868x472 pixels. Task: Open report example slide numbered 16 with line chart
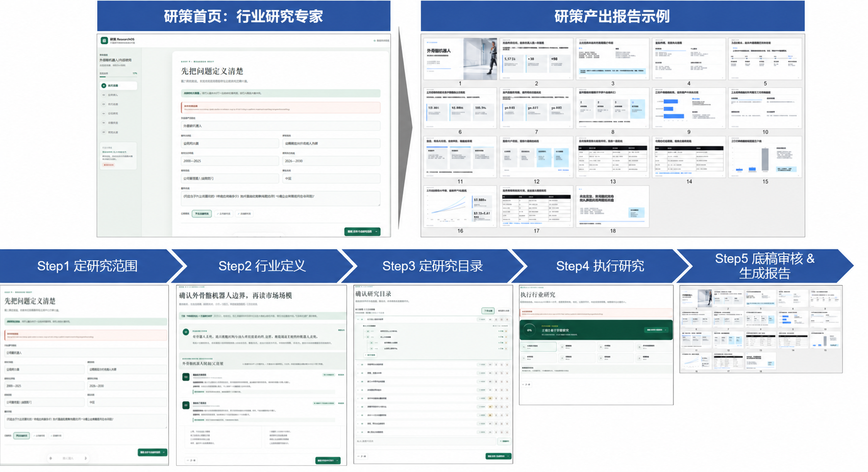click(460, 206)
